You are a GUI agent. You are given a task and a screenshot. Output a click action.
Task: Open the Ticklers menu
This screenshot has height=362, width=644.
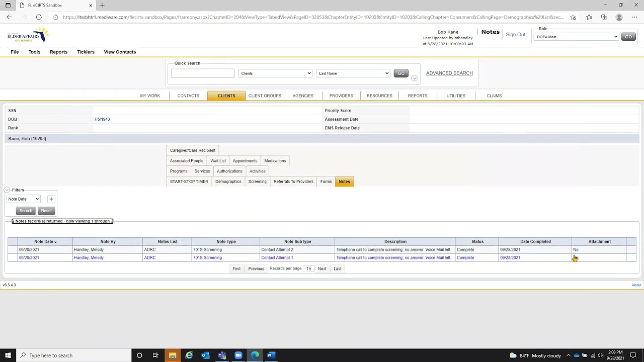coord(86,52)
